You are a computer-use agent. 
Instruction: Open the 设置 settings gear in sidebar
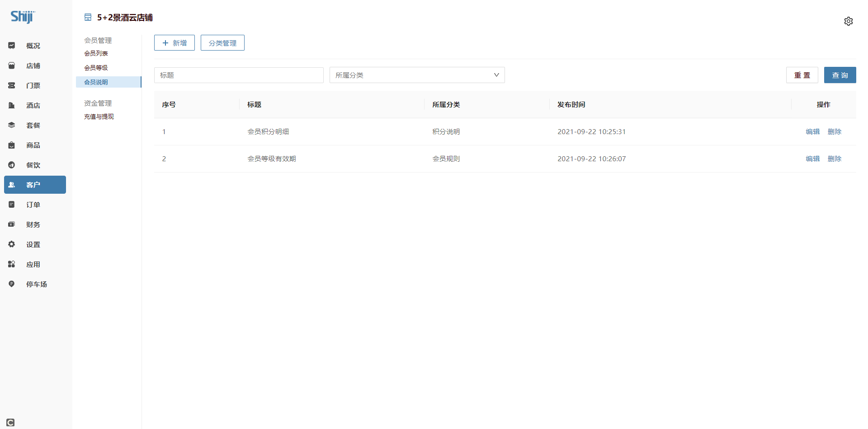point(12,244)
